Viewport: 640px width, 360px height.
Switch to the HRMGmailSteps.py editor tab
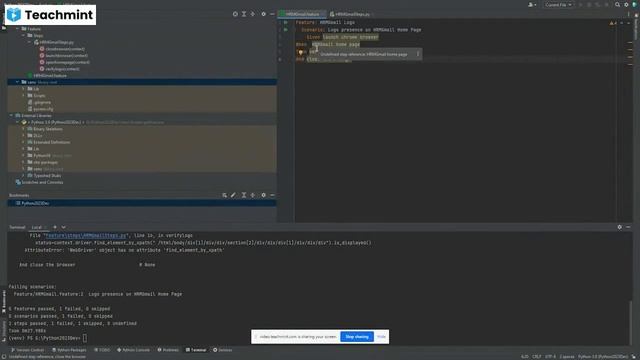(x=352, y=14)
